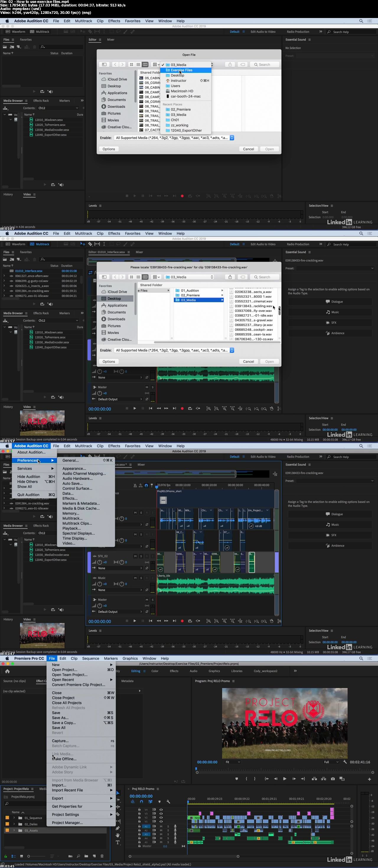This screenshot has width=378, height=868.
Task: Toggle V2 track eye in Premiere timeline
Action: tap(161, 818)
